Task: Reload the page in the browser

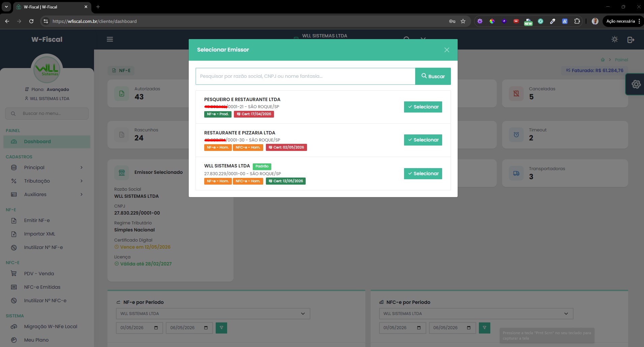Action: 31,21
